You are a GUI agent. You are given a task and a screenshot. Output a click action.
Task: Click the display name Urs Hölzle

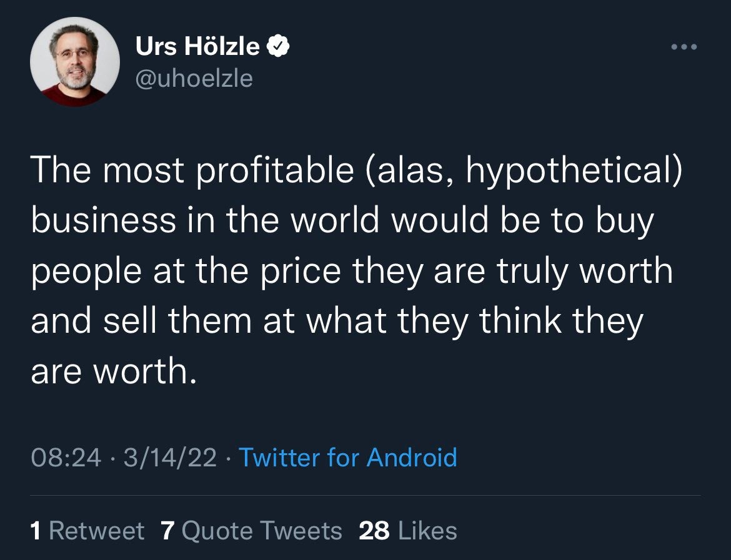click(198, 47)
